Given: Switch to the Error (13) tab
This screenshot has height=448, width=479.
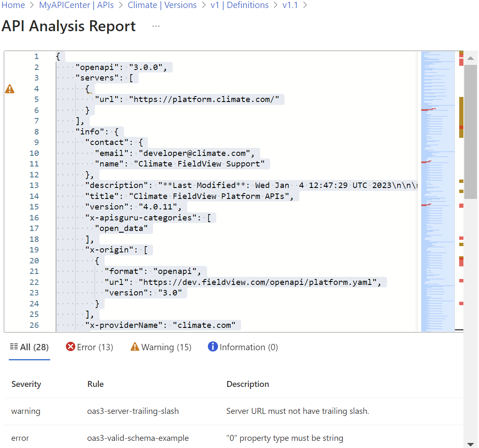Looking at the screenshot, I should click(x=89, y=347).
